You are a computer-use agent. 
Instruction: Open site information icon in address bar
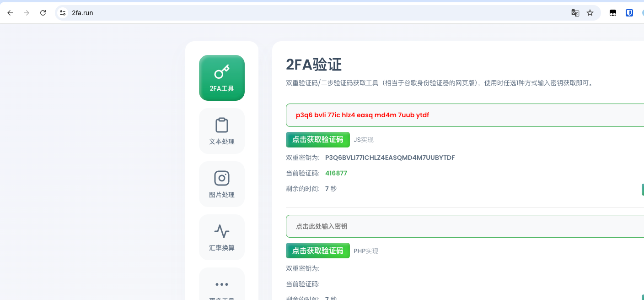pos(63,13)
